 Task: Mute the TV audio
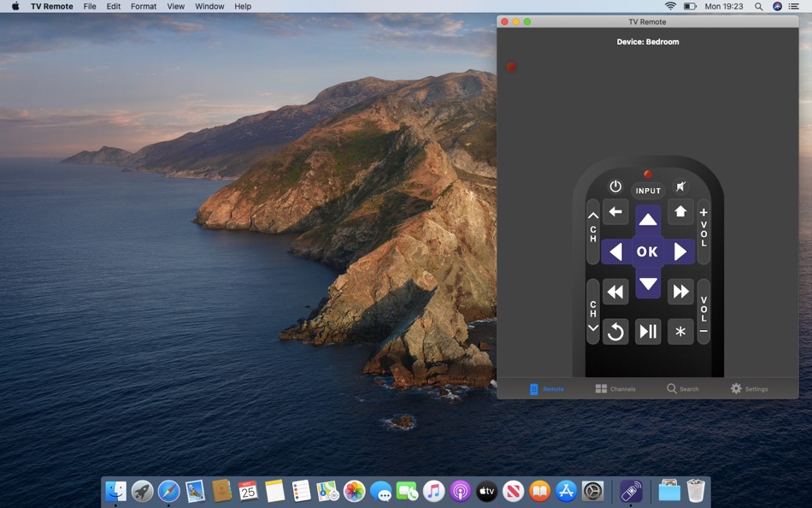point(680,186)
